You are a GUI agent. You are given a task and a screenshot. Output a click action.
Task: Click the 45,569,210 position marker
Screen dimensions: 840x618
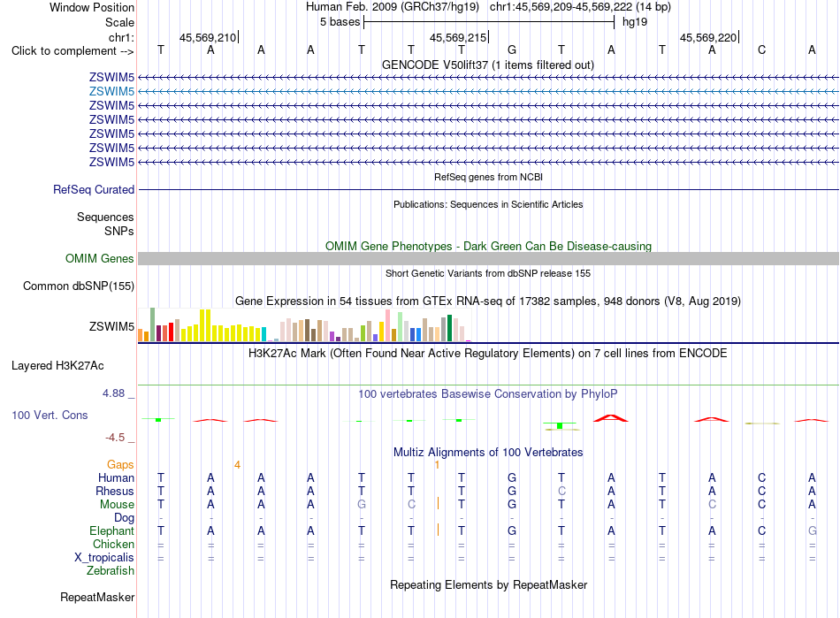(x=209, y=37)
